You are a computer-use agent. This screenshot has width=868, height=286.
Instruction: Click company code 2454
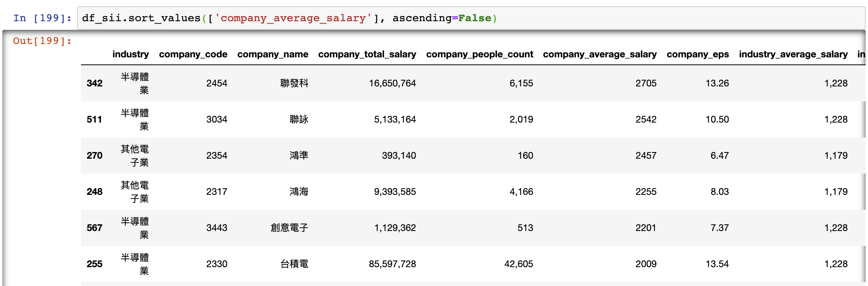(217, 83)
